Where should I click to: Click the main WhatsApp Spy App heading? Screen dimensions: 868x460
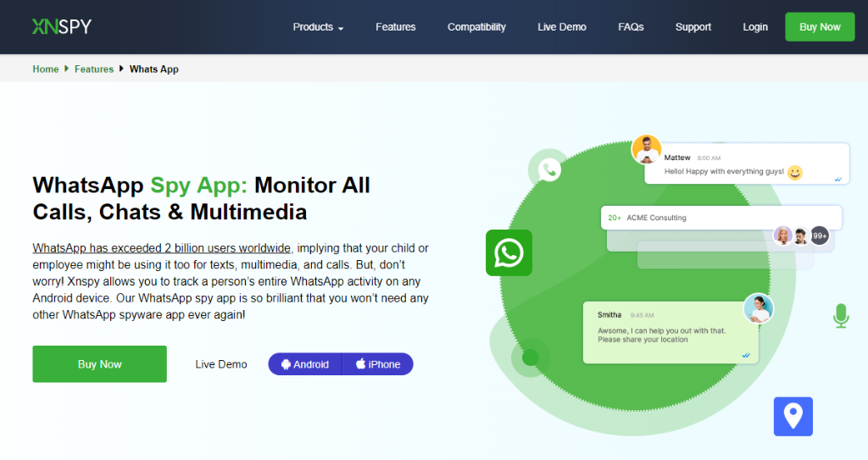pyautogui.click(x=202, y=198)
